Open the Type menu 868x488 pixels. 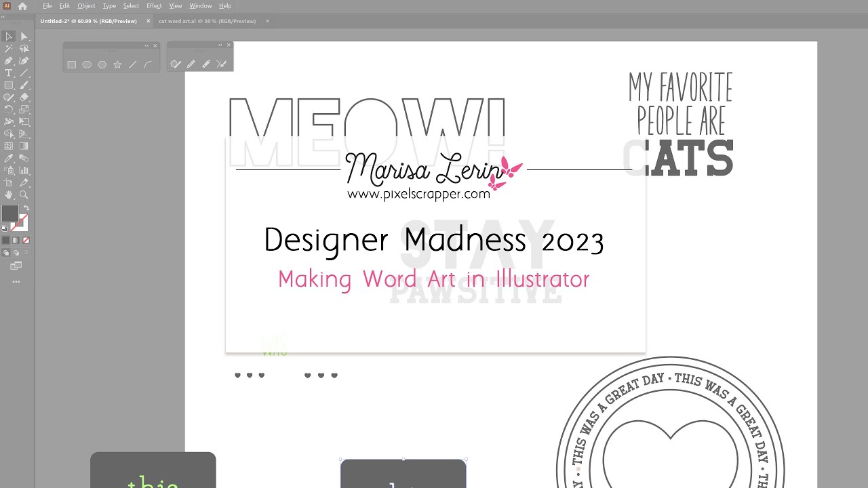(x=109, y=6)
